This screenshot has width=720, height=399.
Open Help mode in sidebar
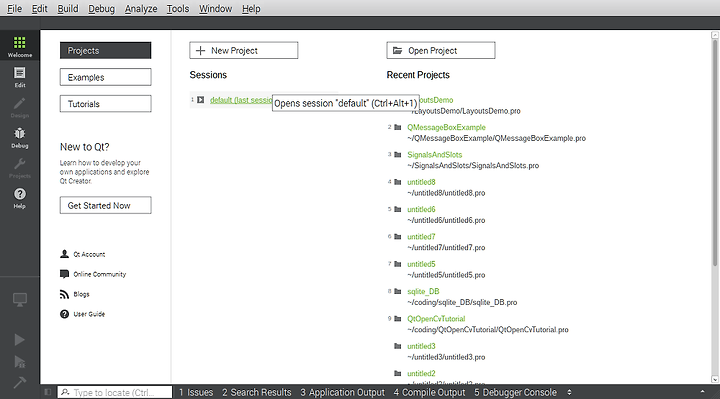(20, 198)
